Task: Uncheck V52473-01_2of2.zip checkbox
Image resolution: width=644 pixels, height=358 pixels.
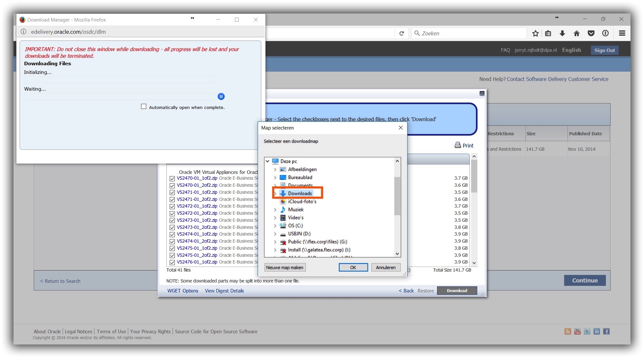Action: (x=172, y=228)
